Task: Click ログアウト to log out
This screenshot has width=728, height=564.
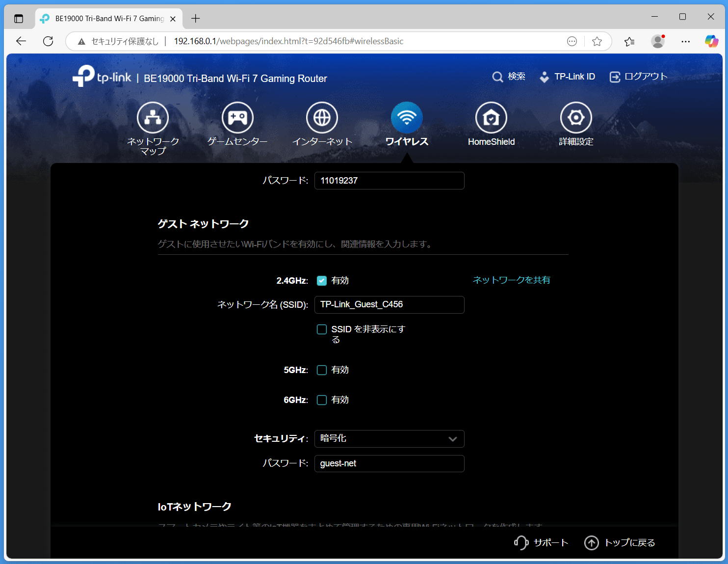Action: (x=638, y=77)
